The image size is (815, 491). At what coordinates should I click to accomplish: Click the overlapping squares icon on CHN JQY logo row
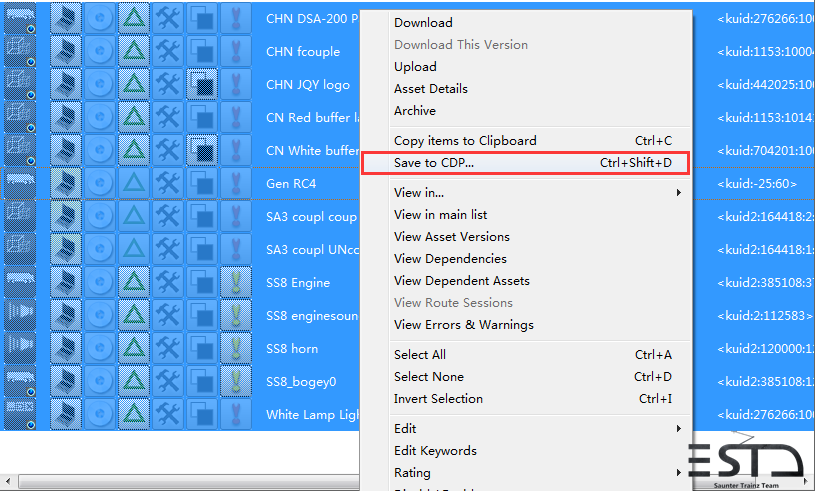tap(202, 84)
